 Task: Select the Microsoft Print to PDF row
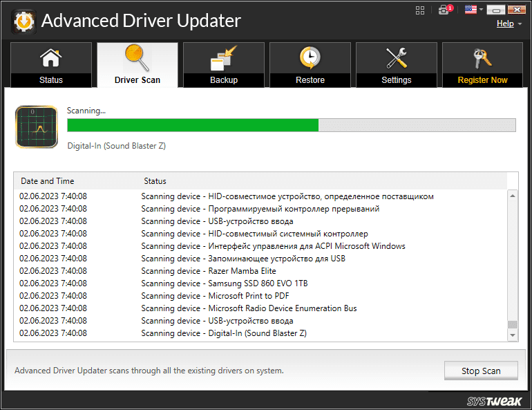(x=260, y=296)
